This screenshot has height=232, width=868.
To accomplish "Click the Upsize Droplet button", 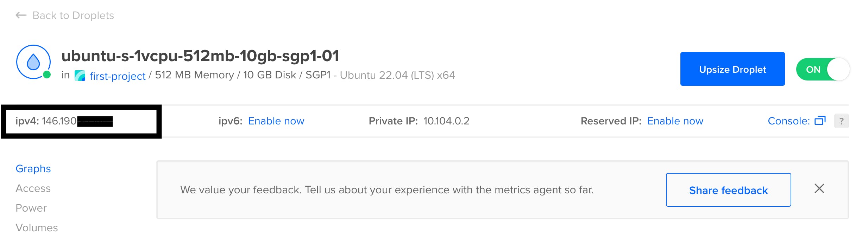I will tap(732, 69).
